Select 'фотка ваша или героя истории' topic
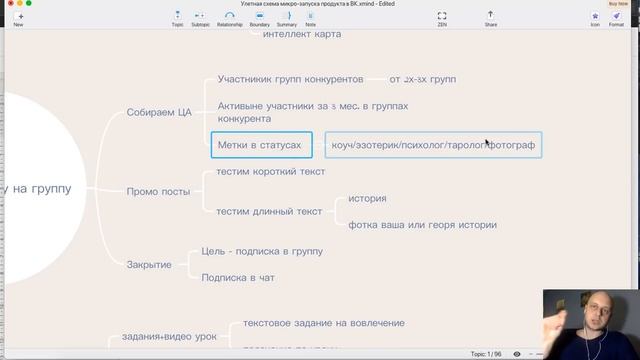 (x=422, y=225)
